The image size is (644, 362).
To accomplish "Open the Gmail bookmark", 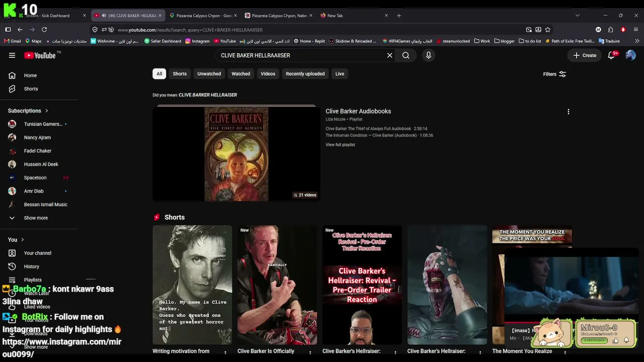I will point(13,41).
